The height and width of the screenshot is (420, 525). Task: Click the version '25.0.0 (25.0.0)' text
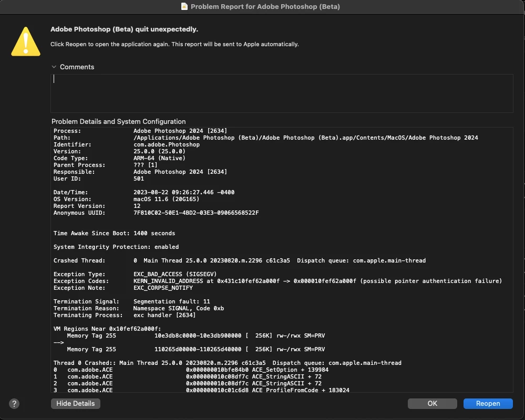[x=159, y=151]
